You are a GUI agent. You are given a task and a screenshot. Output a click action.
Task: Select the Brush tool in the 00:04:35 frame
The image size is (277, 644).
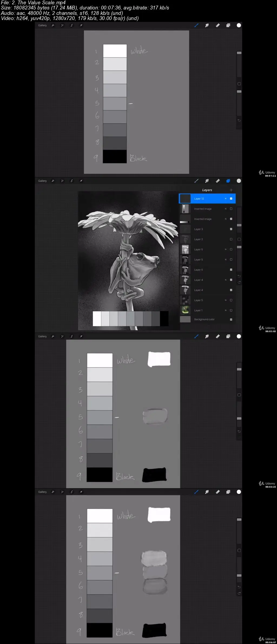(196, 336)
